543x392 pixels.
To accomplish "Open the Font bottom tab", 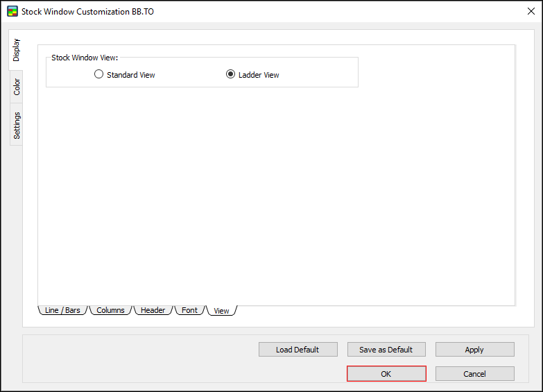I will (x=189, y=310).
